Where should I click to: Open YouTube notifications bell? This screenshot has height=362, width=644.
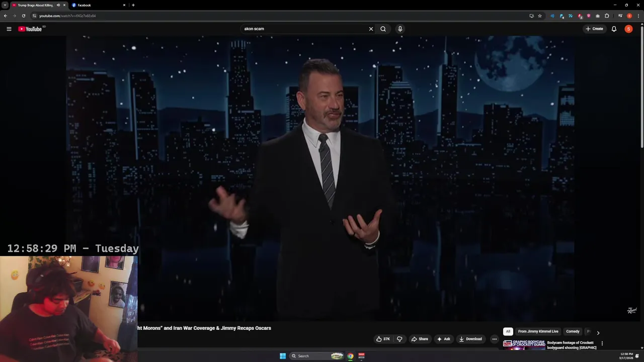[x=614, y=29]
